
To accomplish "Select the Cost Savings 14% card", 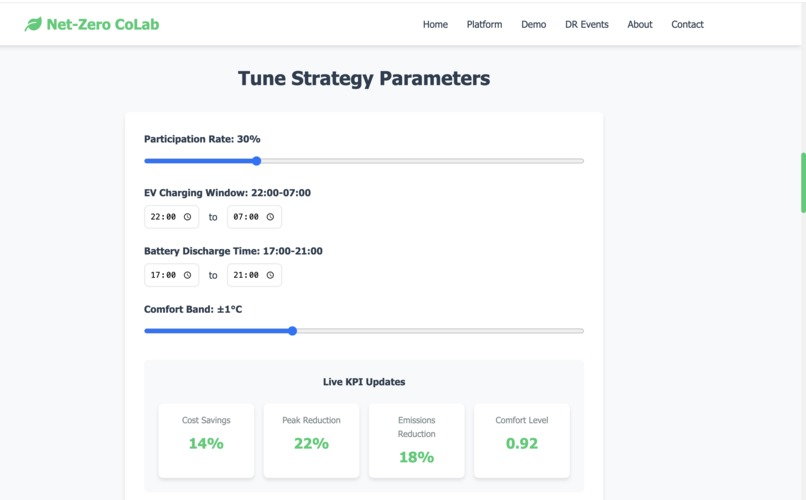I will tap(206, 440).
